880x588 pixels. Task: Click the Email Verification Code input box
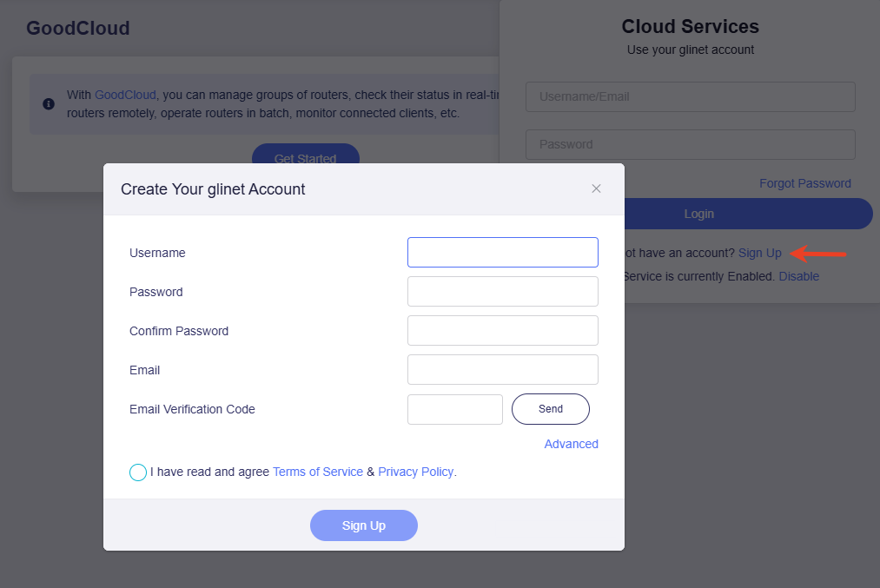click(x=454, y=408)
